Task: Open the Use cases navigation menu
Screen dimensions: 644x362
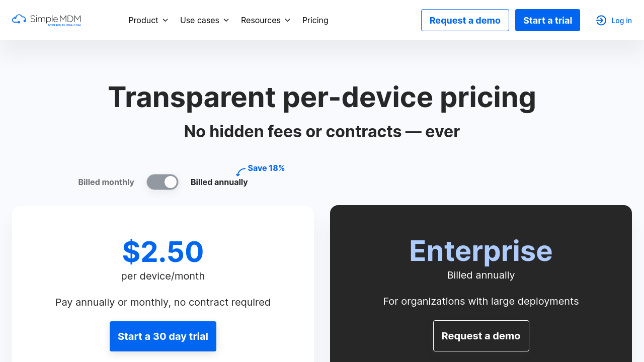Action: 199,20
